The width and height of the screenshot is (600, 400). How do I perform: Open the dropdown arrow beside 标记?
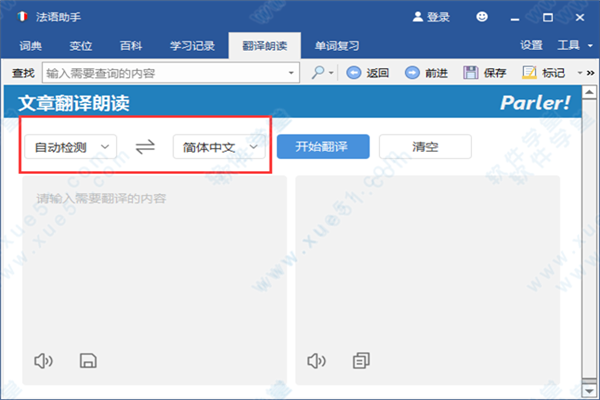[580, 73]
